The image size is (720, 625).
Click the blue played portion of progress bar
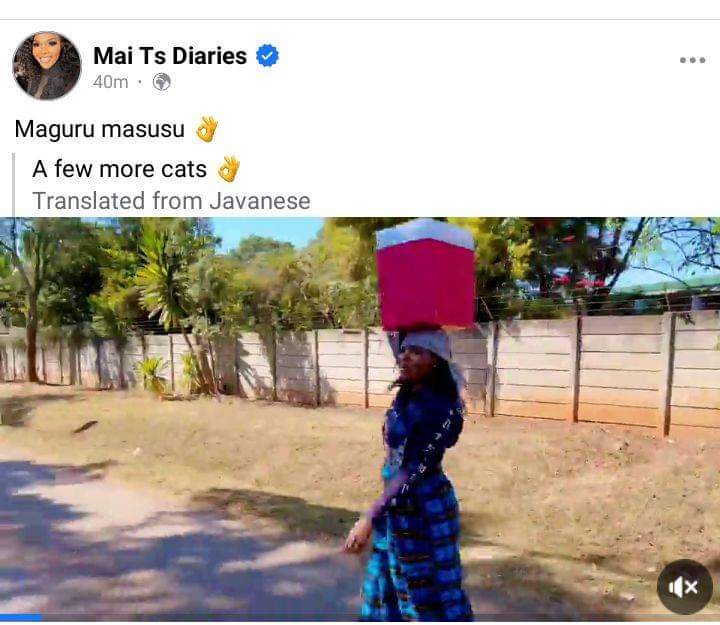point(21,617)
